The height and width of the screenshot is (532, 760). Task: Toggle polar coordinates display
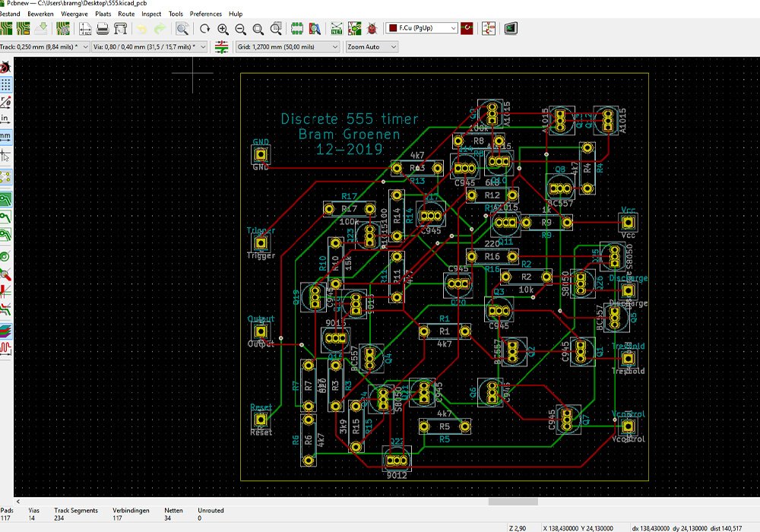(x=5, y=102)
